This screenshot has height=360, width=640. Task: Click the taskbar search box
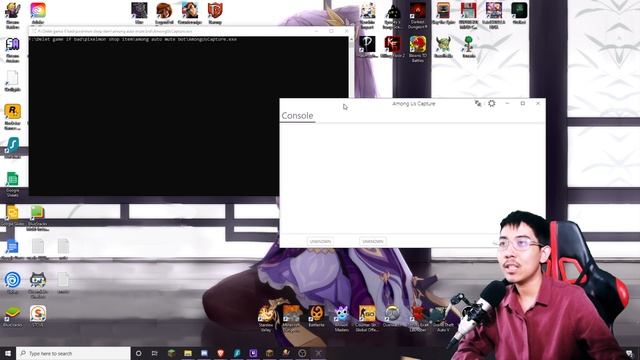[x=73, y=353]
